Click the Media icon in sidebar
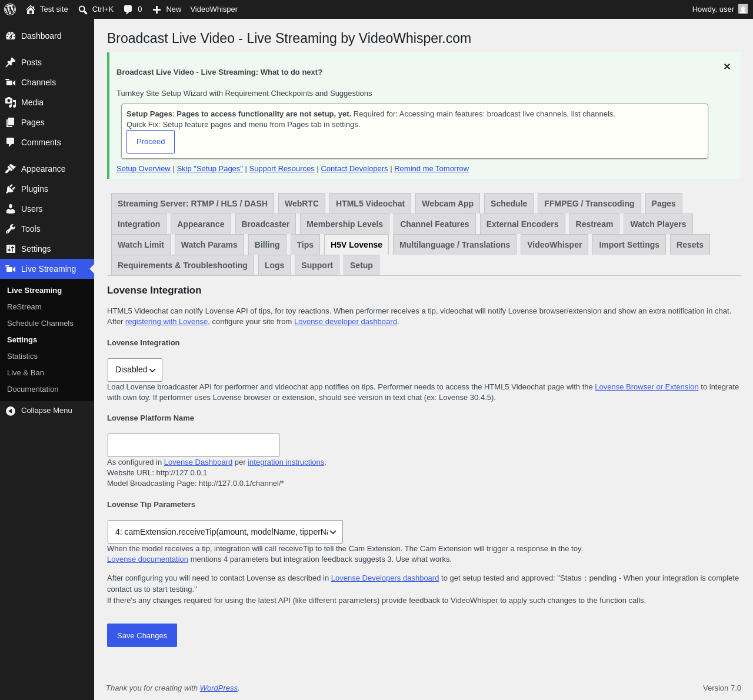This screenshot has width=753, height=700. pyautogui.click(x=11, y=102)
